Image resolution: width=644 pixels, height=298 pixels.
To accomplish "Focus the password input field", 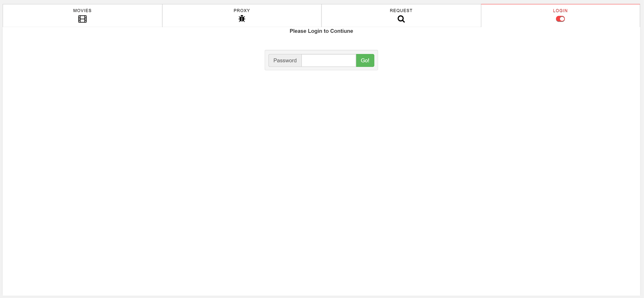I will click(x=329, y=60).
